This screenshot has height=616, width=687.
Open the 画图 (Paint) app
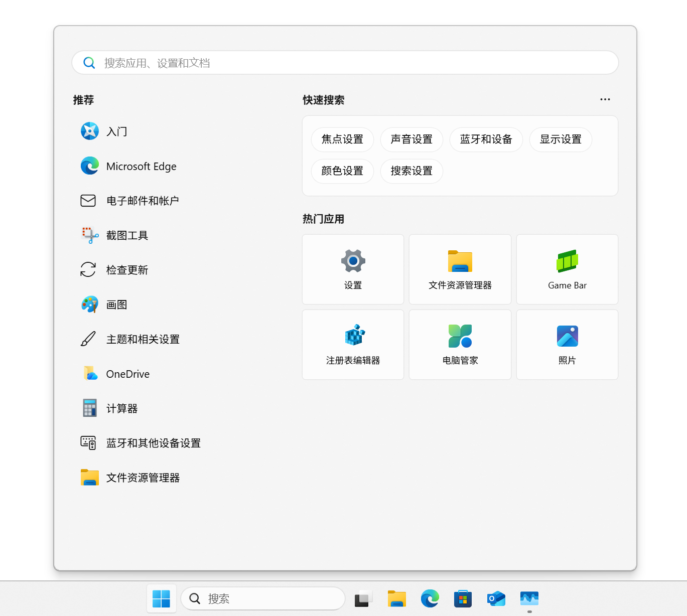pos(116,304)
